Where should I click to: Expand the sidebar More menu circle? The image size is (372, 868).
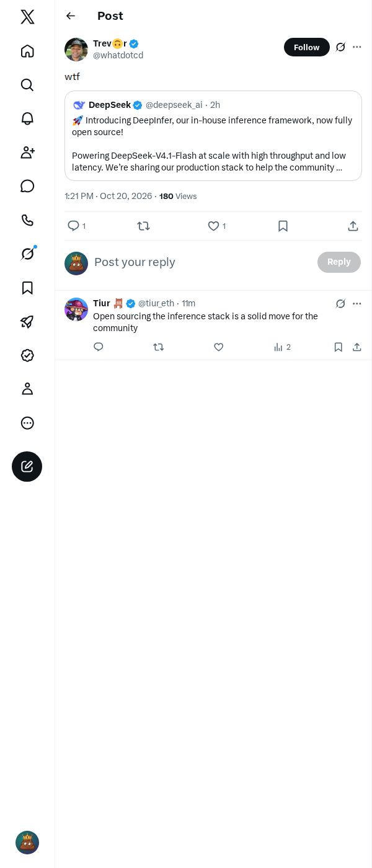(x=27, y=423)
